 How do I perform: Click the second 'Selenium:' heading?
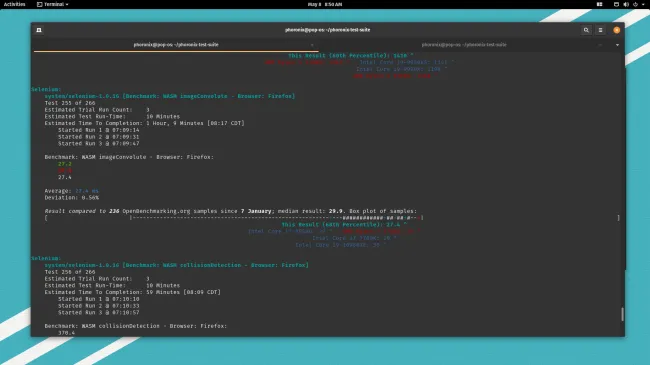tap(46, 258)
